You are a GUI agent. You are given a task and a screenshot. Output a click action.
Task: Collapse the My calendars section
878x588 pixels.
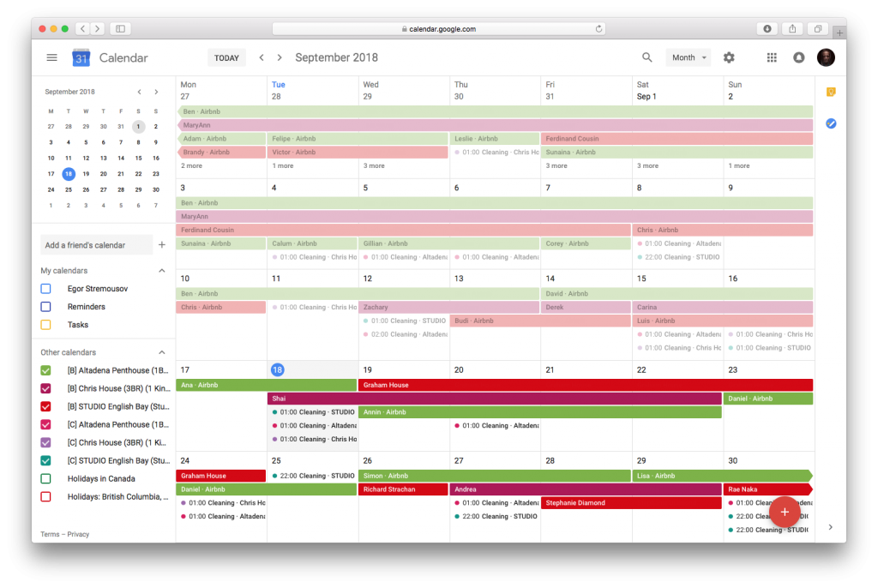point(160,270)
